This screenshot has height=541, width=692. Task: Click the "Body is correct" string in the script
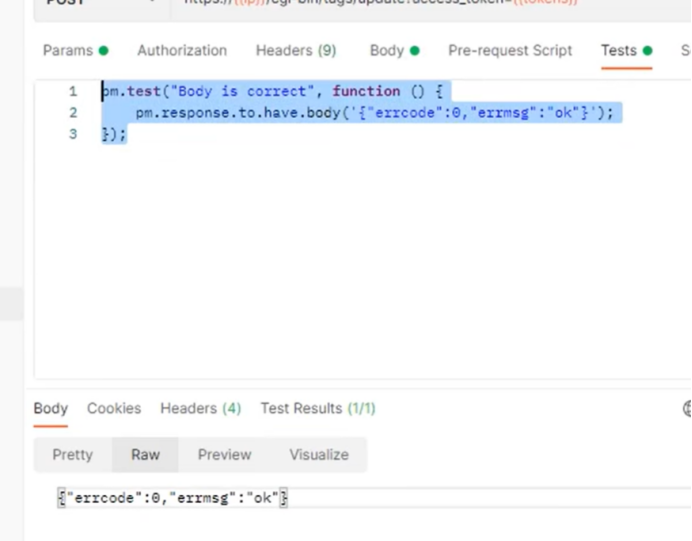coord(242,91)
